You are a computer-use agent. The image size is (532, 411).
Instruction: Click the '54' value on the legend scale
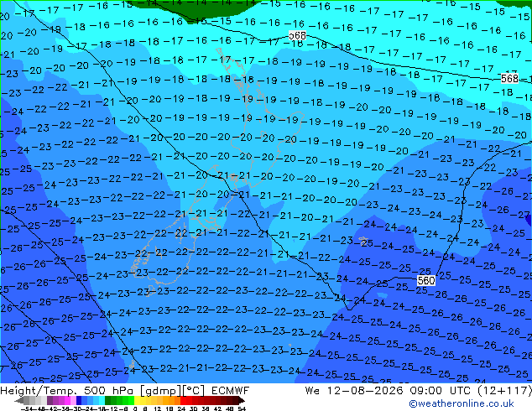[242, 408]
